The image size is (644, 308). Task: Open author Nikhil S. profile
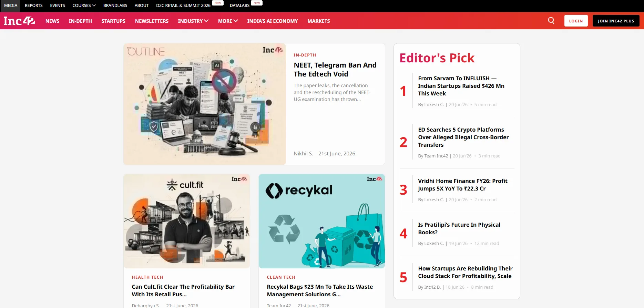click(303, 154)
